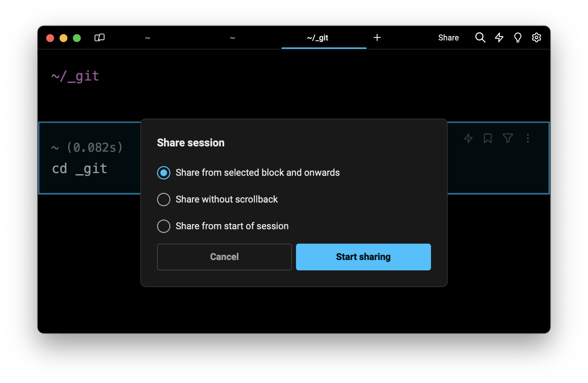
Task: Switch to the ~/_git tab
Action: (317, 38)
